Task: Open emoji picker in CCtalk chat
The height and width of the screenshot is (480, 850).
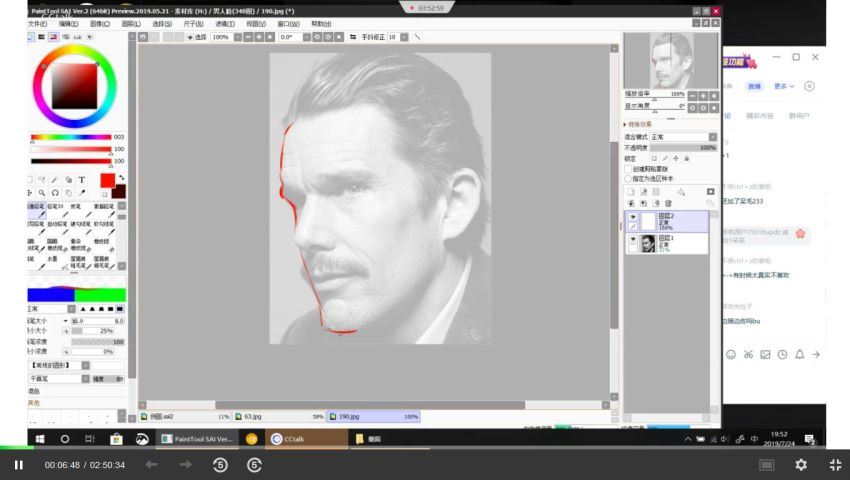Action: pyautogui.click(x=731, y=355)
